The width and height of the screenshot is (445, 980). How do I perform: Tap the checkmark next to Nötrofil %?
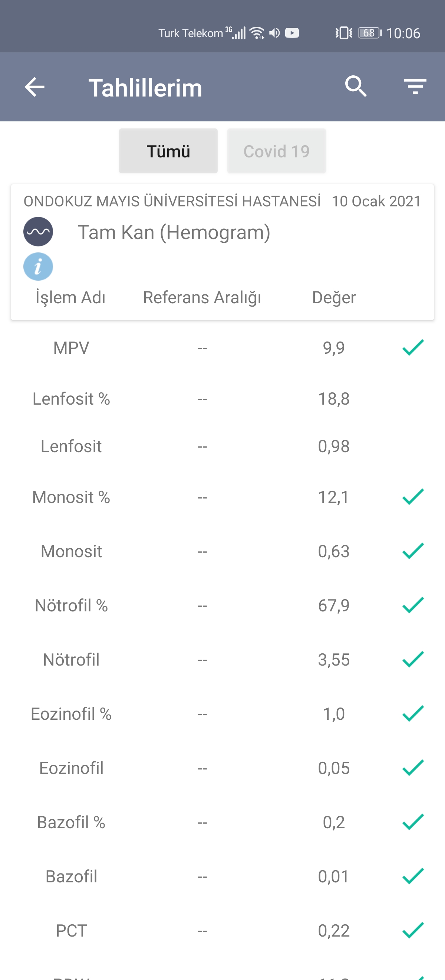point(413,605)
